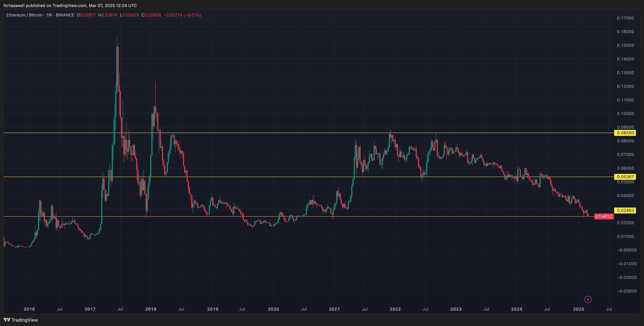The image size is (644, 326).
Task: Click the Ethereum / Bitcoin symbol title
Action: pyautogui.click(x=24, y=15)
